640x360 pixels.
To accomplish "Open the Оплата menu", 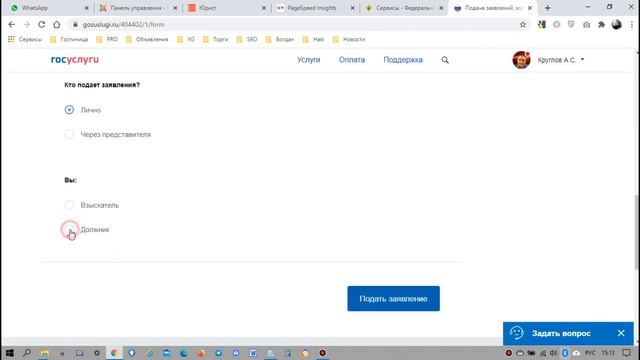I will pos(352,60).
